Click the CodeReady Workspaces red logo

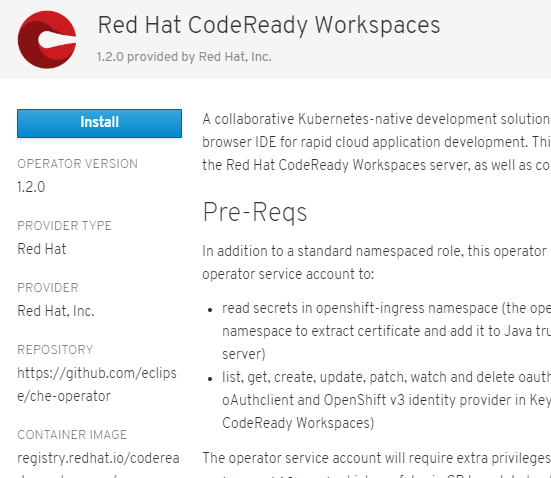[x=47, y=39]
